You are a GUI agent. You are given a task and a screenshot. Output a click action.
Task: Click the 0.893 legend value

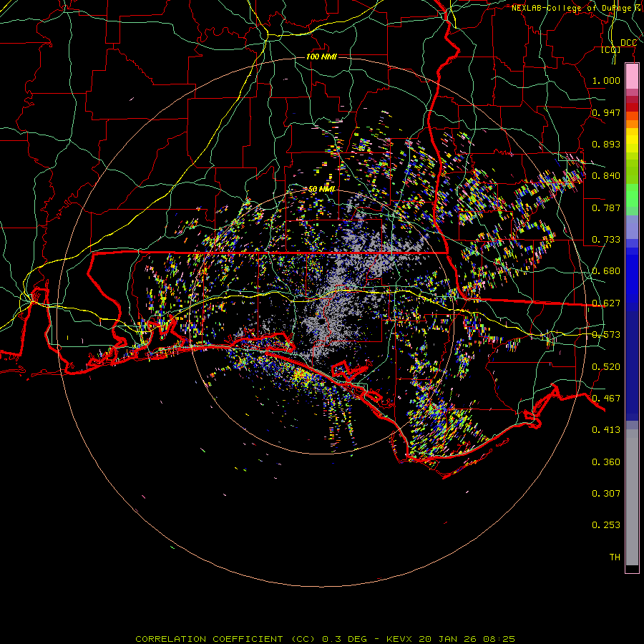click(606, 144)
